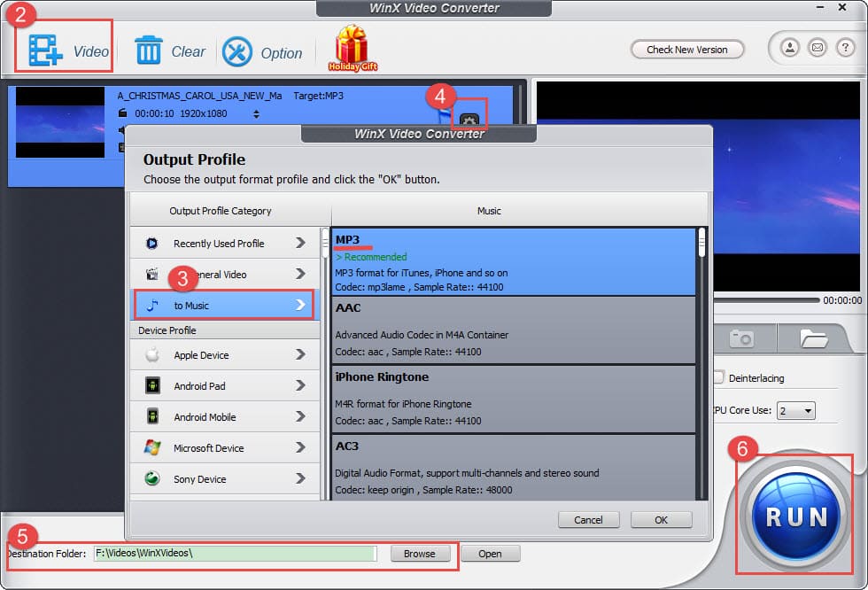Image resolution: width=868 pixels, height=590 pixels.
Task: Click the OK button
Action: (661, 520)
